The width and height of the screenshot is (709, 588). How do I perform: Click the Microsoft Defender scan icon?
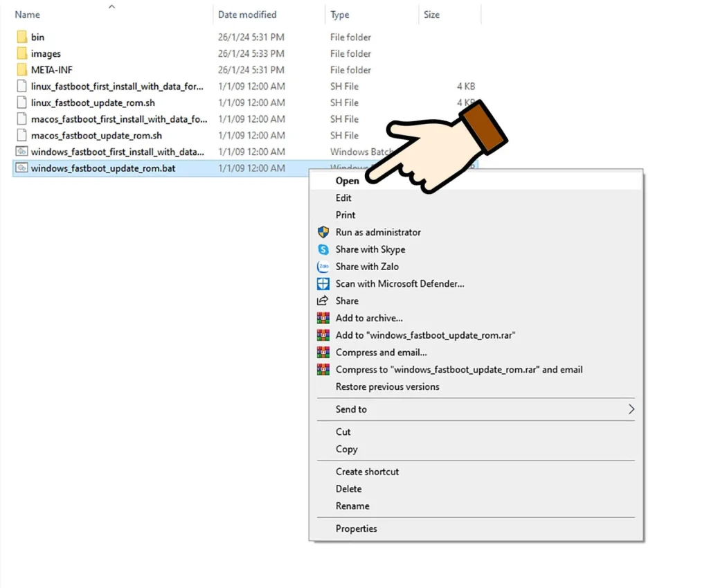[x=323, y=284]
